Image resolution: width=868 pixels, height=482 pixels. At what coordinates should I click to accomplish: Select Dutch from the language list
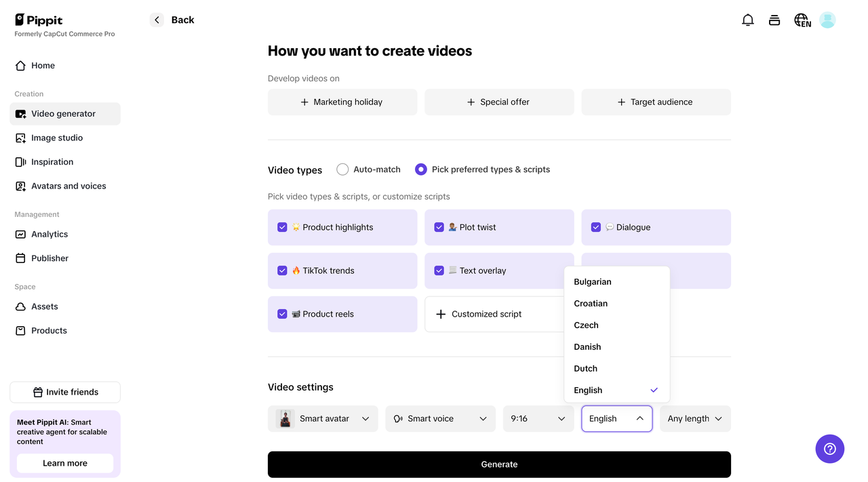(585, 368)
